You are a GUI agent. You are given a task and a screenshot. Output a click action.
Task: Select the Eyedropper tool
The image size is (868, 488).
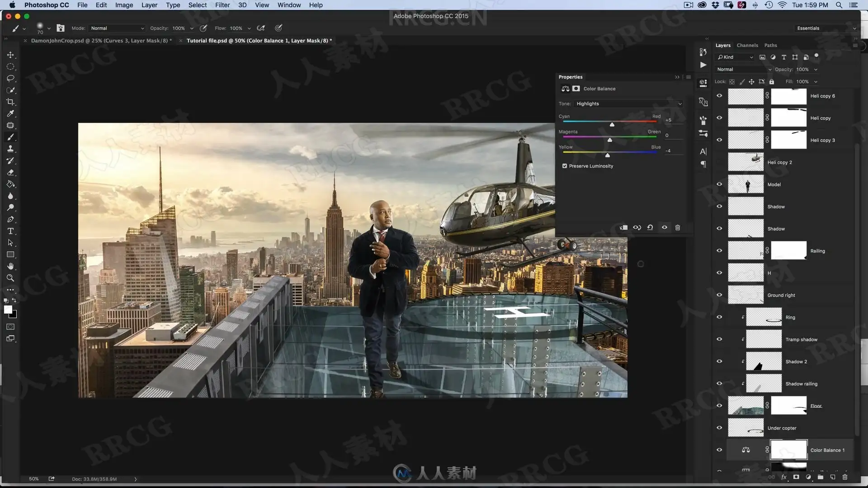(10, 114)
